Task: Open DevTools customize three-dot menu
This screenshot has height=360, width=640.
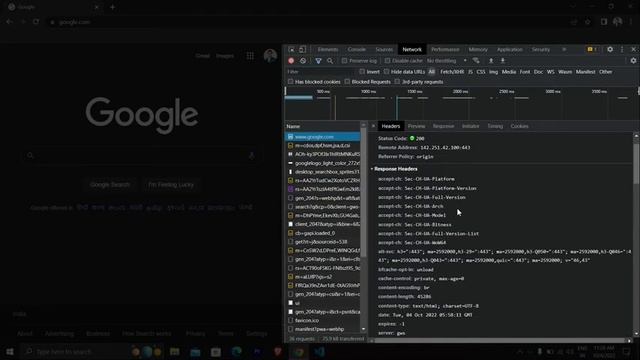Action: 622,49
